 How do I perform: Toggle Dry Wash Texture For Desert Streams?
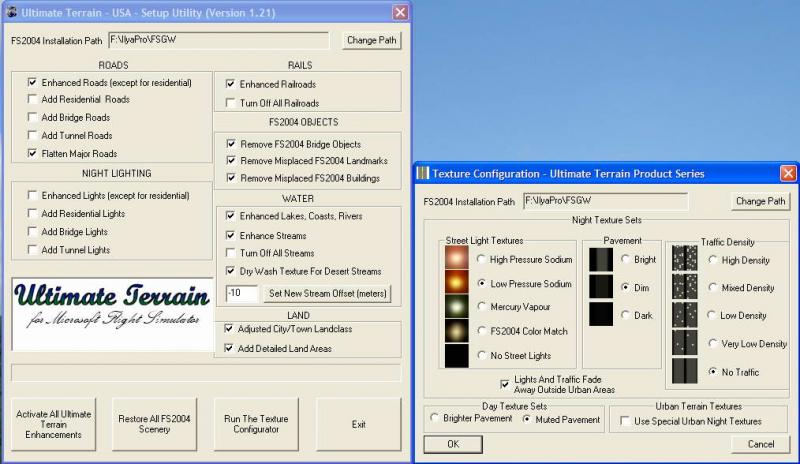tap(231, 271)
